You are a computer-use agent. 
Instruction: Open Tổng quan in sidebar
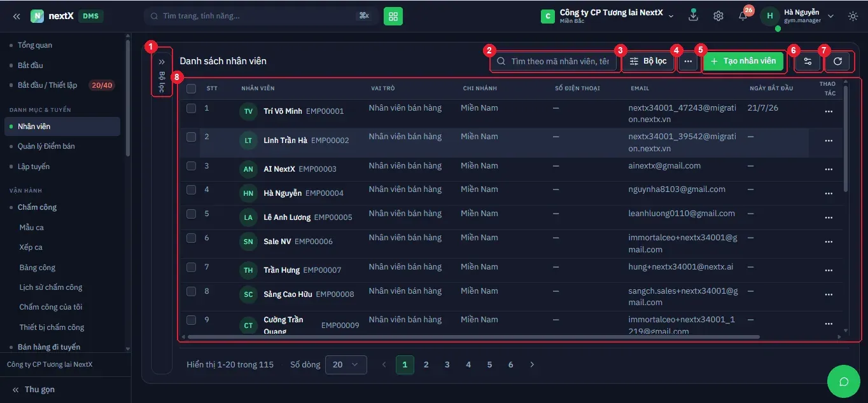(35, 45)
